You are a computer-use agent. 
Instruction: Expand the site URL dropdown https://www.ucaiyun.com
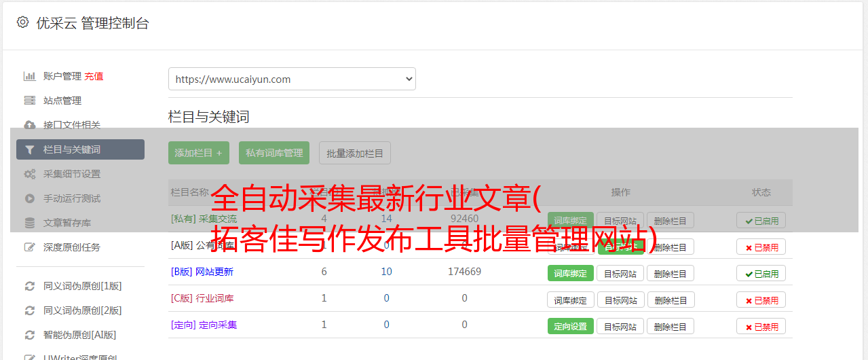point(292,79)
